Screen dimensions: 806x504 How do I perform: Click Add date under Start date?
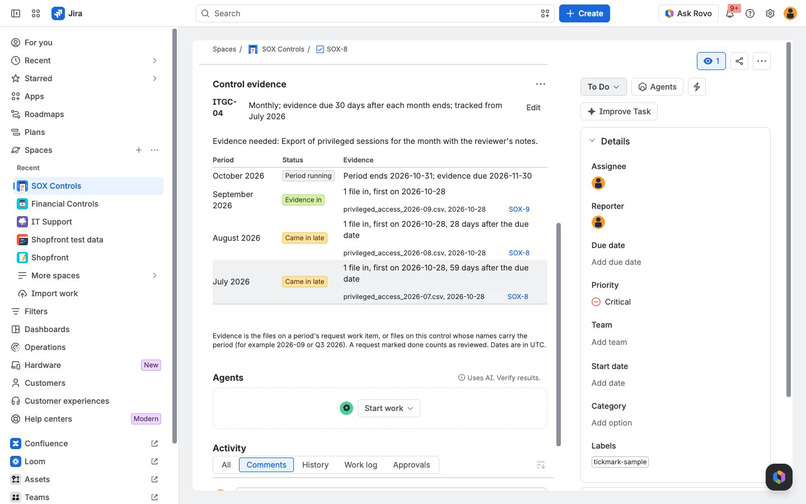pyautogui.click(x=608, y=383)
